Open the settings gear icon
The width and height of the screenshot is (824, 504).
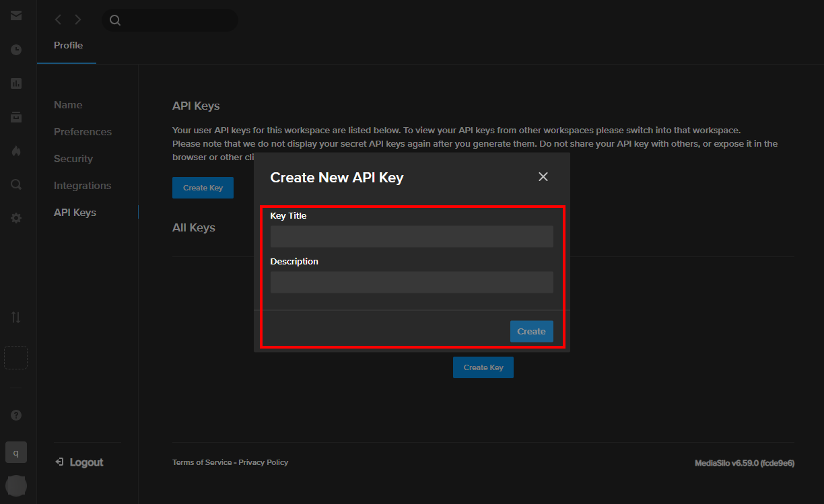(16, 218)
